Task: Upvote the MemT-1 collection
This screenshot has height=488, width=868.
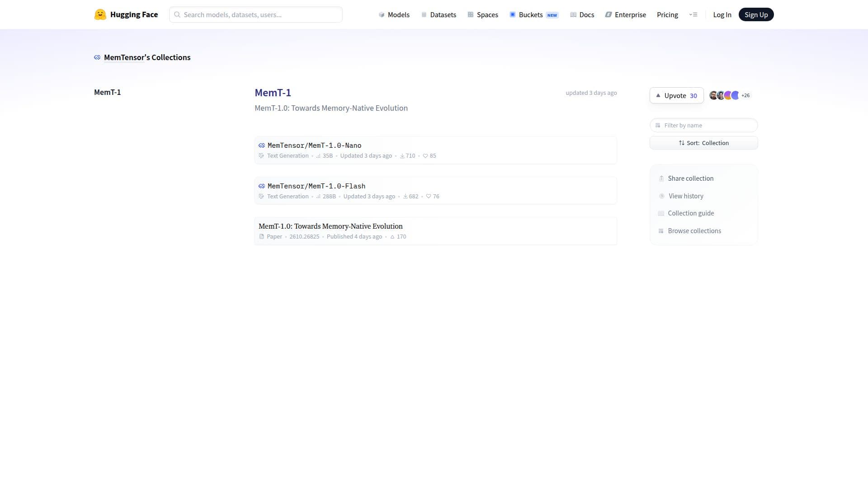Action: (676, 95)
